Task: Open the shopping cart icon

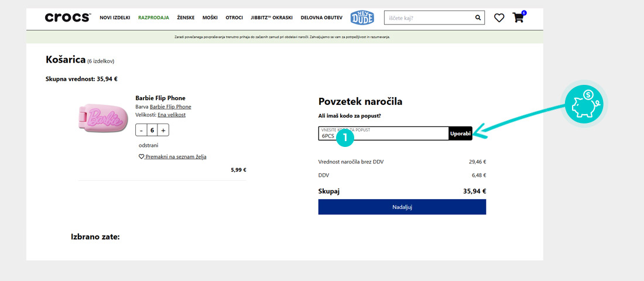Action: tap(518, 18)
